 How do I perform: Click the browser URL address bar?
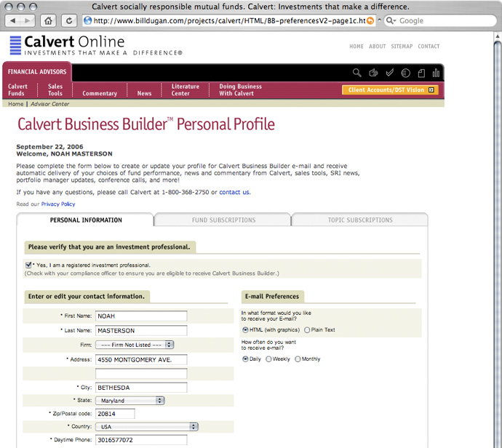(228, 21)
